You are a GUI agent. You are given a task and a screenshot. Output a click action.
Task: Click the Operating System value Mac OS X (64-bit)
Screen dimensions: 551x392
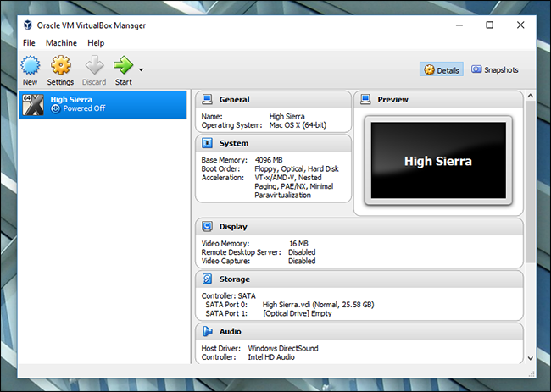tap(298, 125)
